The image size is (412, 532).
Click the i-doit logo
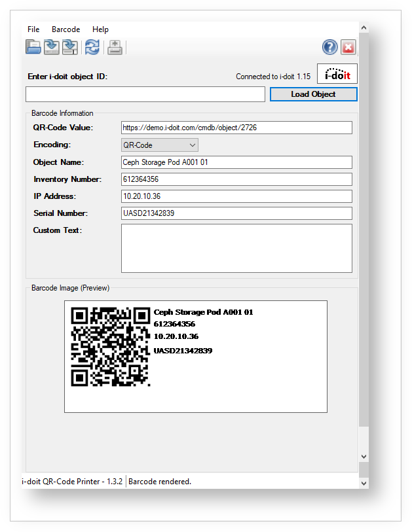click(x=337, y=74)
